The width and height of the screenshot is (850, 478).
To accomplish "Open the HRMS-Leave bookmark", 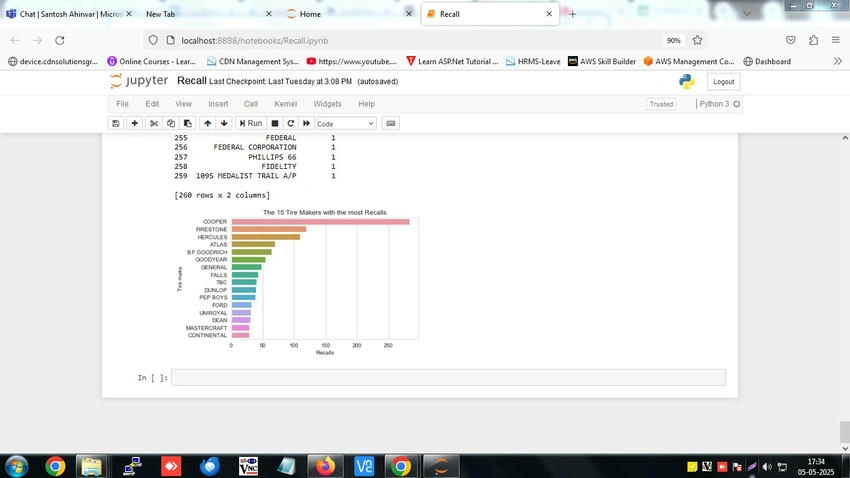I will coord(533,61).
